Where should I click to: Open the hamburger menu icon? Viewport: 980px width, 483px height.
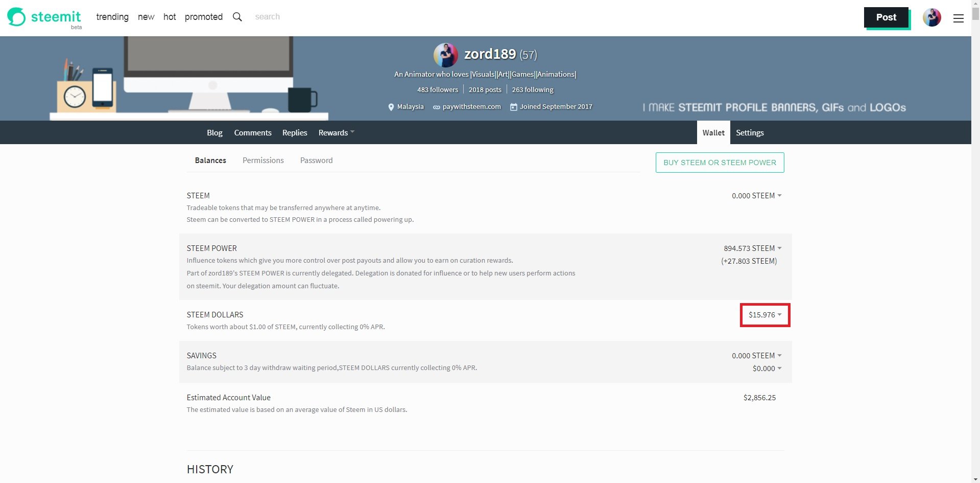[959, 18]
